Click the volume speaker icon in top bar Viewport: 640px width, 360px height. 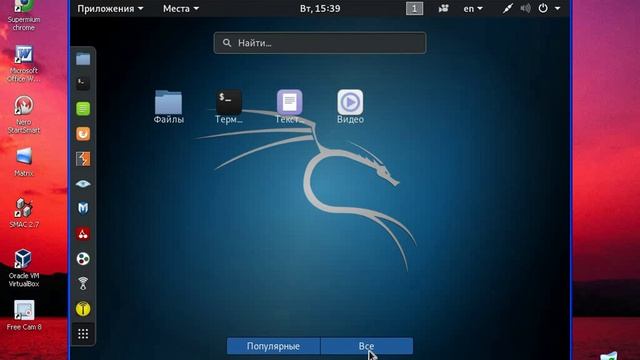click(x=525, y=9)
